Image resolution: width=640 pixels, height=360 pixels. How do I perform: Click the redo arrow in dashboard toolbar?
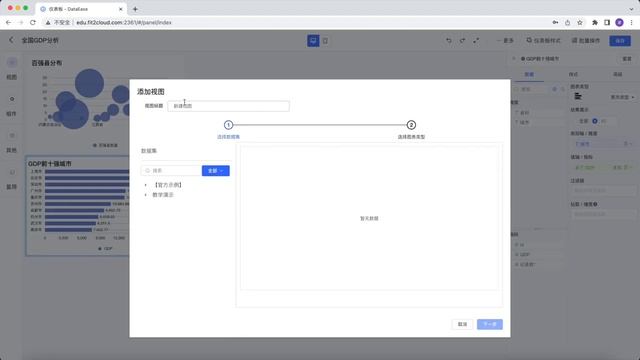point(462,40)
